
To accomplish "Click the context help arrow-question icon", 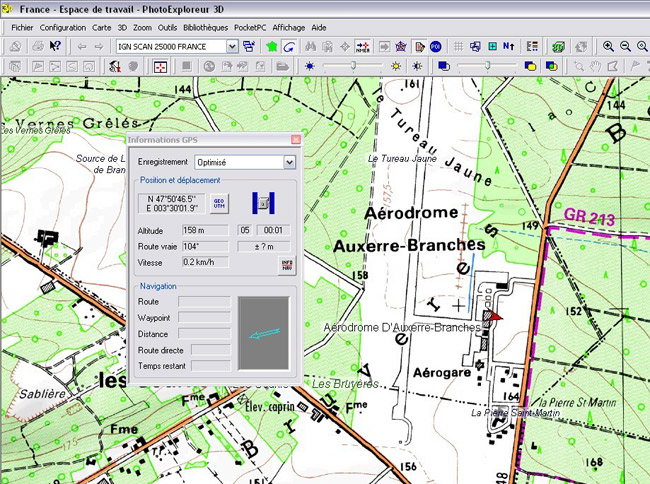I will coord(55,46).
